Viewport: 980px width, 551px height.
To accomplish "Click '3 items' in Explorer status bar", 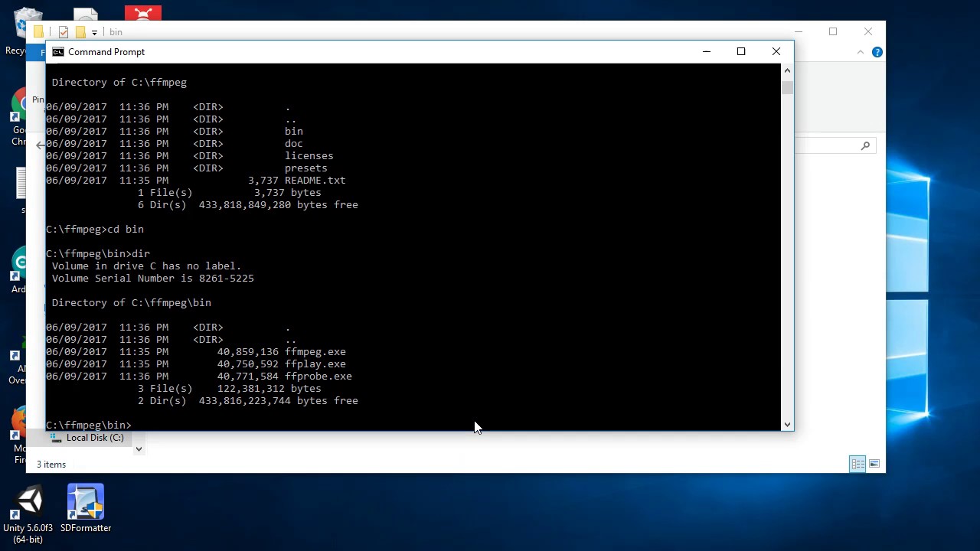I will [x=51, y=465].
